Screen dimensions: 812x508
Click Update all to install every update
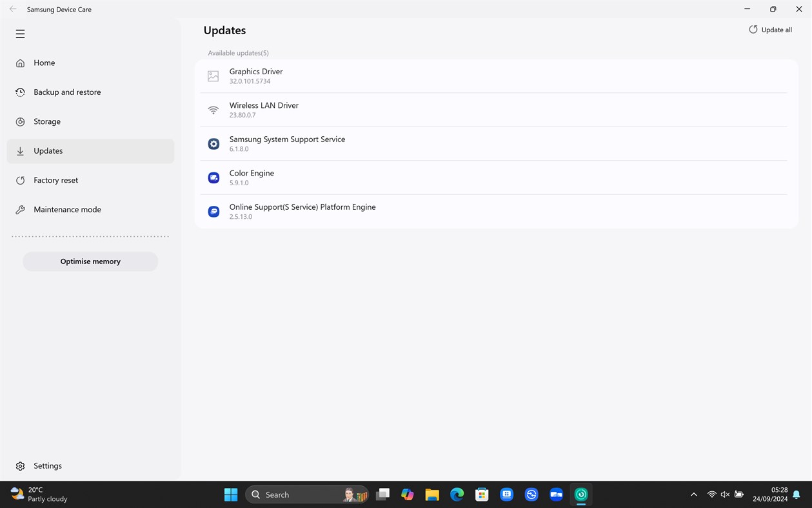(x=770, y=30)
